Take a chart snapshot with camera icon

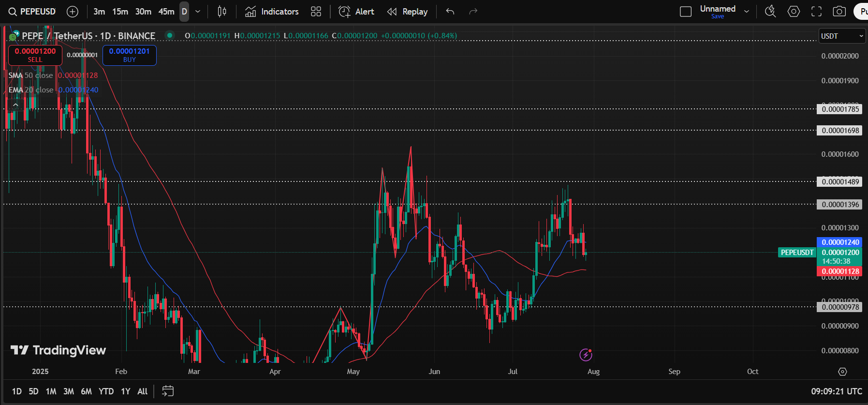click(839, 12)
